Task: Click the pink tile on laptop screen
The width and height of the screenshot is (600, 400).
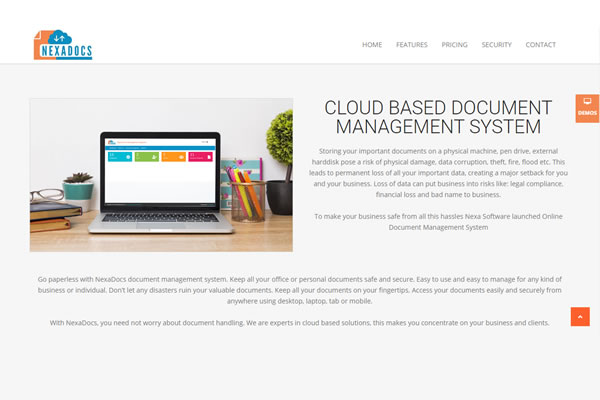Action: (x=200, y=157)
